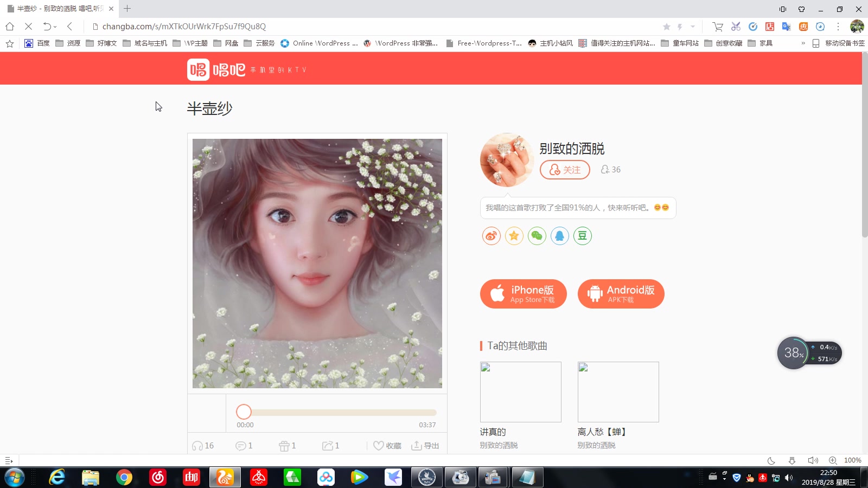Open Google Translate extension icon
The image size is (868, 488).
coord(787,26)
